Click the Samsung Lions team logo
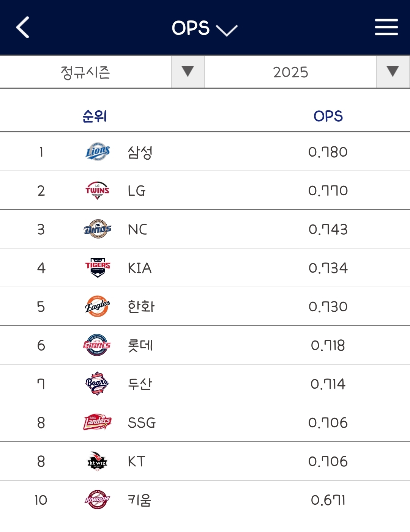This screenshot has width=410, height=532. point(98,152)
